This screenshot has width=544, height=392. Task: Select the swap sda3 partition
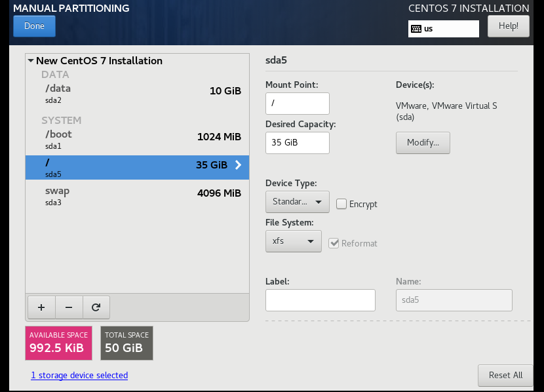(137, 196)
